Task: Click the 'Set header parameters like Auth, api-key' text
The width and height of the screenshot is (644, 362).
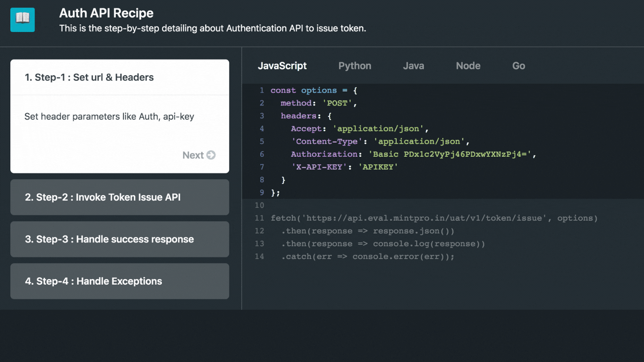Action: coord(109,117)
